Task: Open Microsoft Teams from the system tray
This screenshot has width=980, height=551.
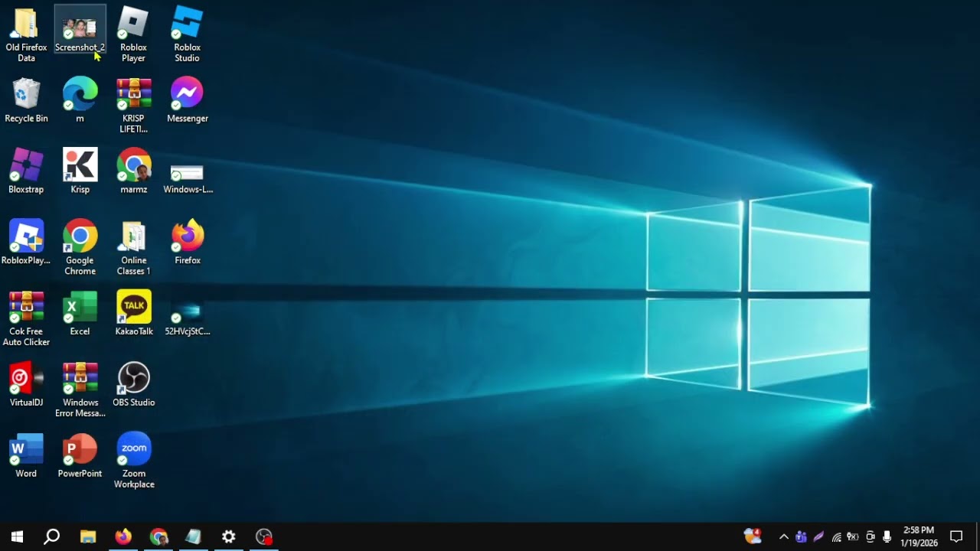Action: (x=801, y=536)
